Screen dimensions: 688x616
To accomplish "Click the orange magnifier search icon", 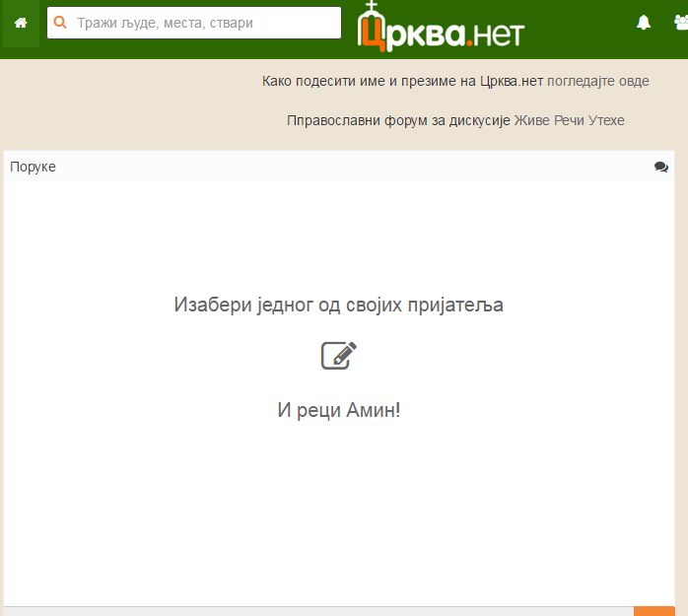I will tap(60, 23).
